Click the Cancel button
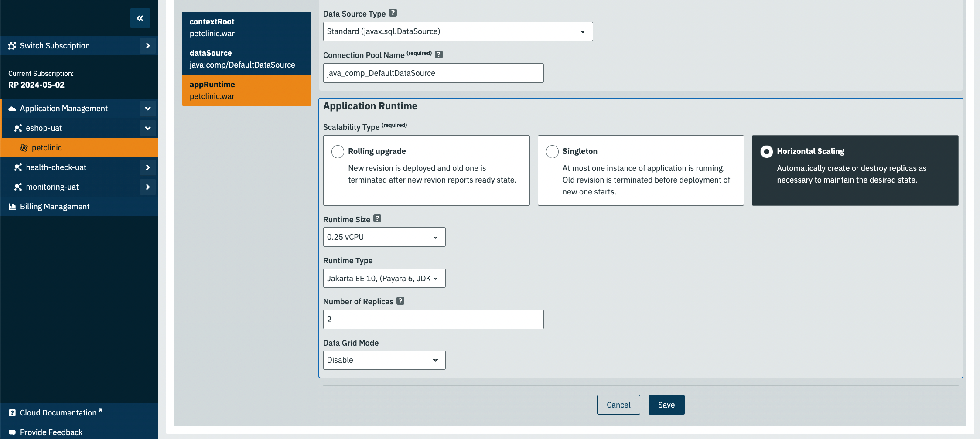980x439 pixels. [x=618, y=405]
